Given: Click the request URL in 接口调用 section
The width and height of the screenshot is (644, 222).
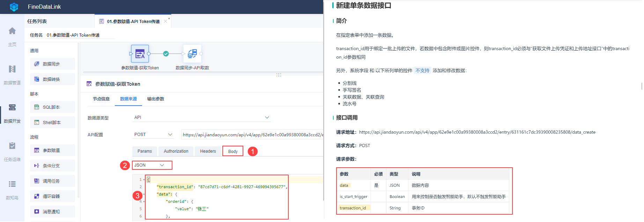Looking at the screenshot, I should pos(477,132).
